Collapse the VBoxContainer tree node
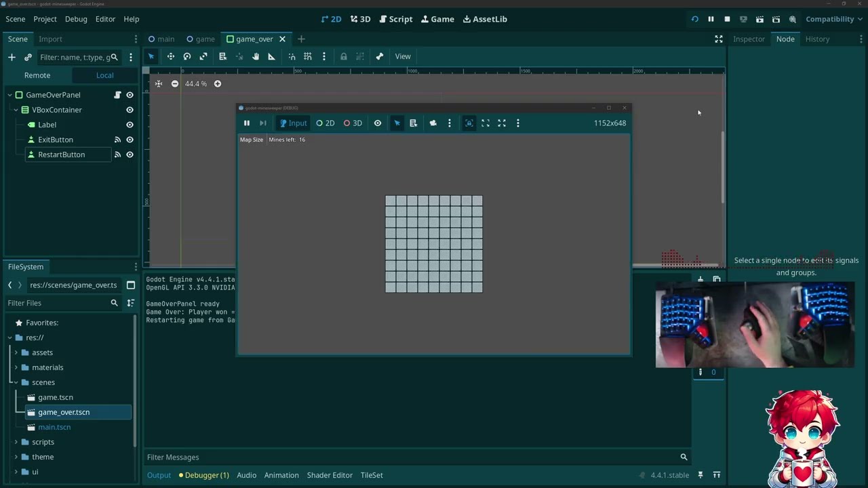 tap(16, 110)
